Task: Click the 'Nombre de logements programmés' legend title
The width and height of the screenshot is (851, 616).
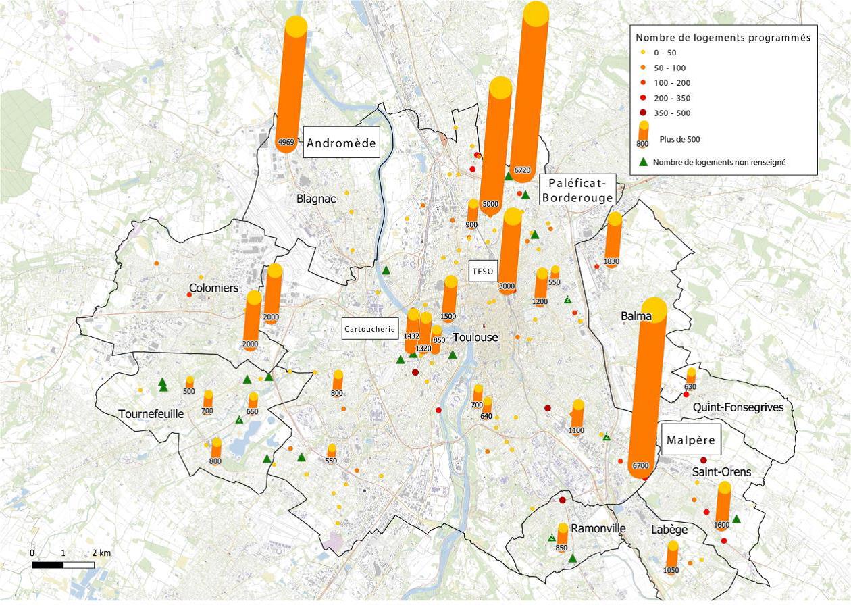Action: 723,38
